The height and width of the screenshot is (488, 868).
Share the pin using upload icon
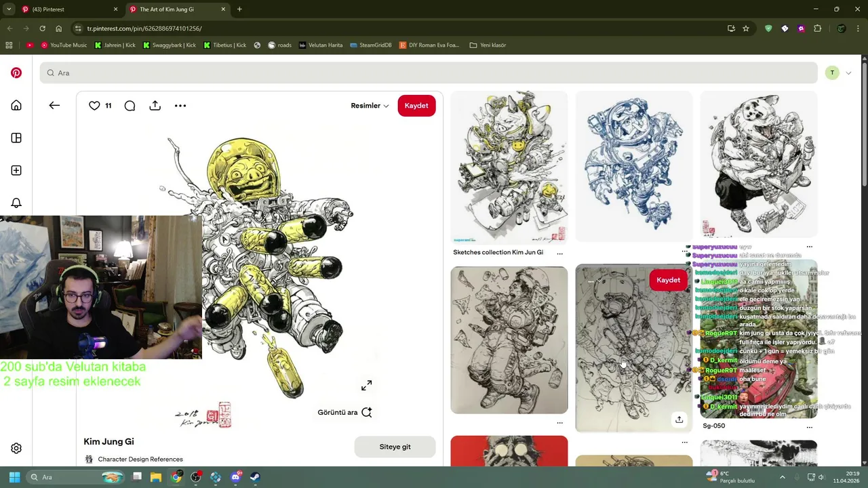pos(155,106)
